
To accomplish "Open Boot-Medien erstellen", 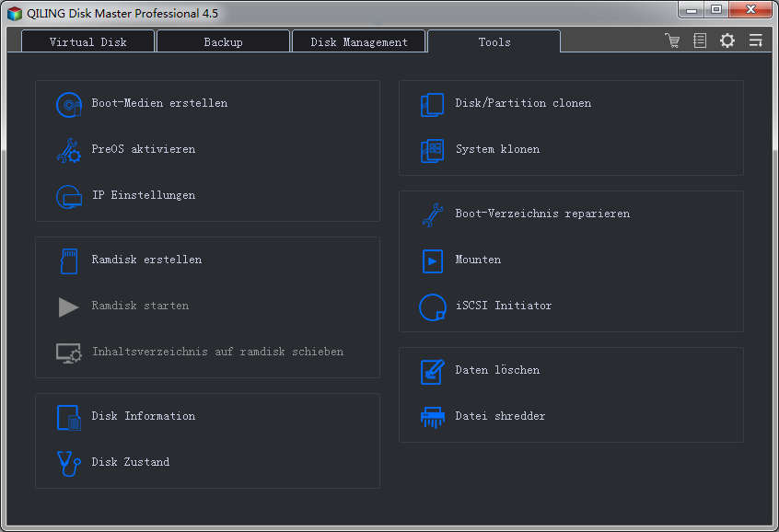I will pos(159,103).
